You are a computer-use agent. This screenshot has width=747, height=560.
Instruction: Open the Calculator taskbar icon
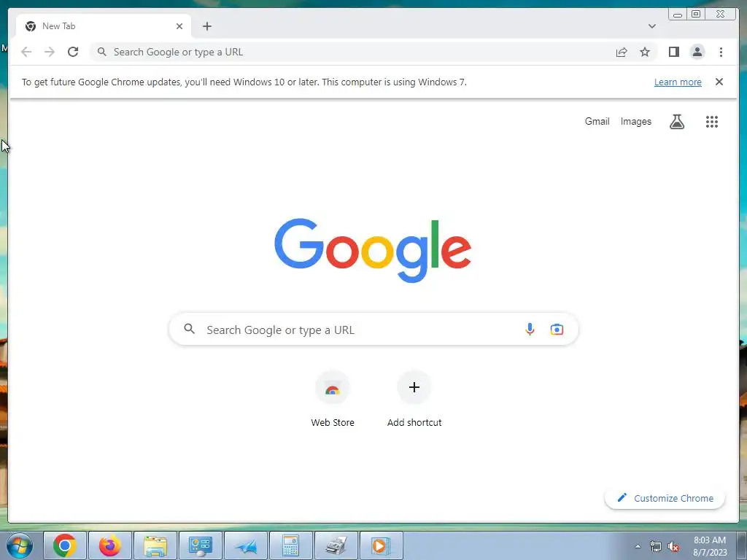pos(290,545)
